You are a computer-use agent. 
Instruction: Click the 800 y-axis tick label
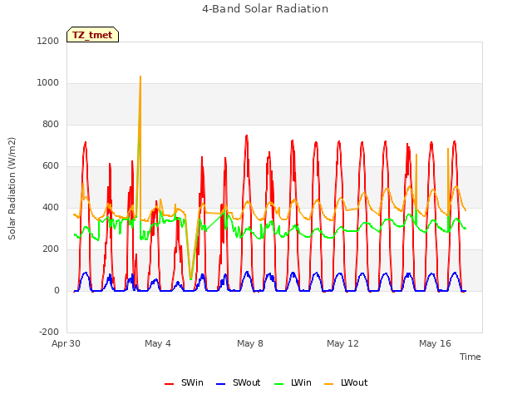51,124
